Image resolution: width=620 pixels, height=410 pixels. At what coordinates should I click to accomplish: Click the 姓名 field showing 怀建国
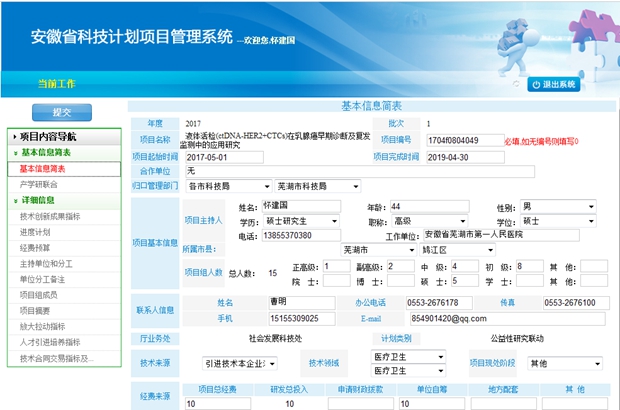tap(301, 206)
